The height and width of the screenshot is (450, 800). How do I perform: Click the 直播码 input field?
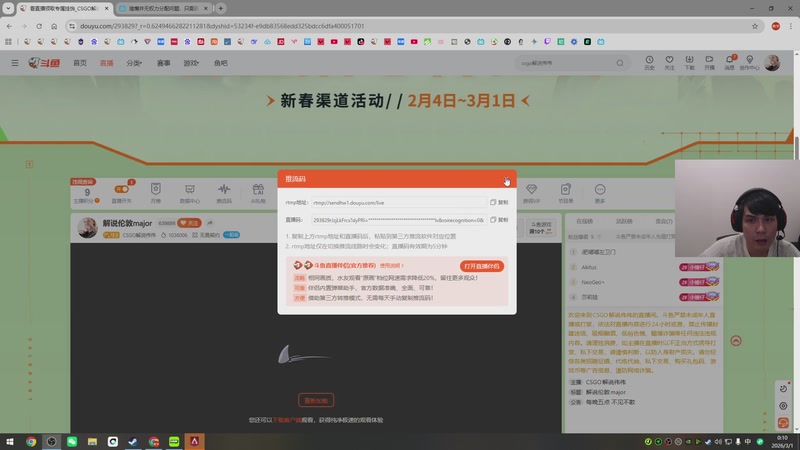point(398,220)
